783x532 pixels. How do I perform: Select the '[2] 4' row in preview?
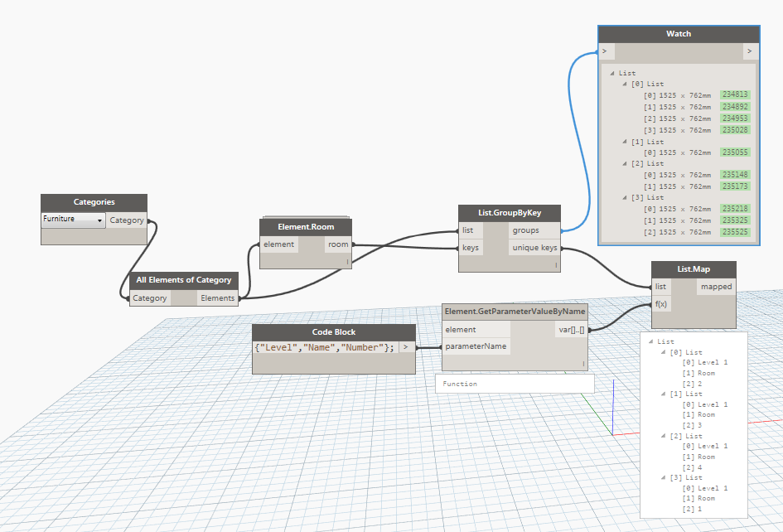point(692,467)
